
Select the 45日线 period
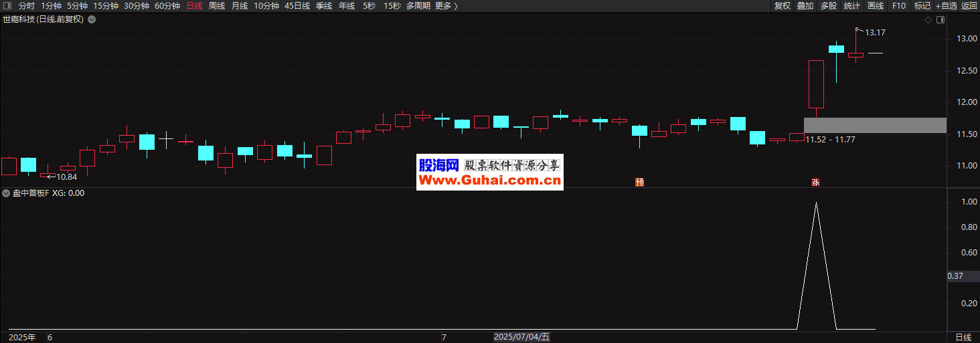click(x=297, y=6)
